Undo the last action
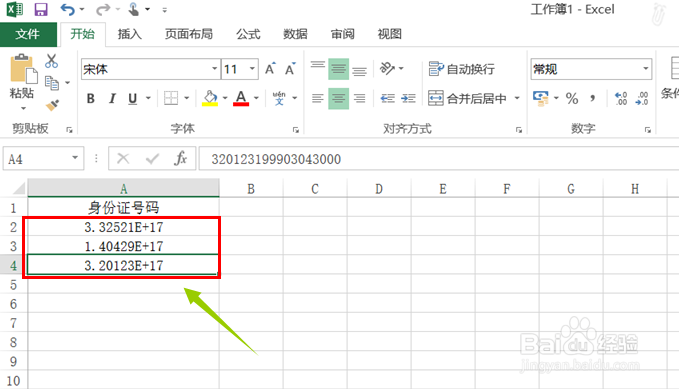This screenshot has height=389, width=679. tap(68, 9)
